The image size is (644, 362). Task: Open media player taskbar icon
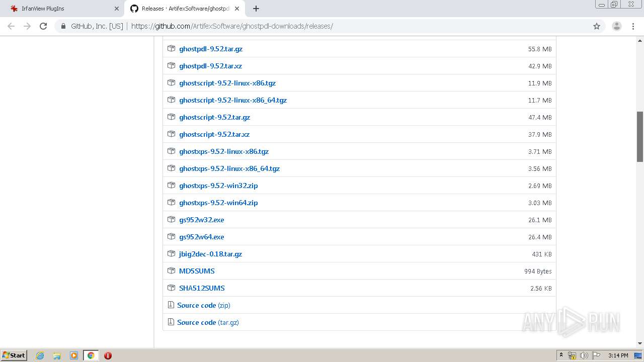[74, 355]
